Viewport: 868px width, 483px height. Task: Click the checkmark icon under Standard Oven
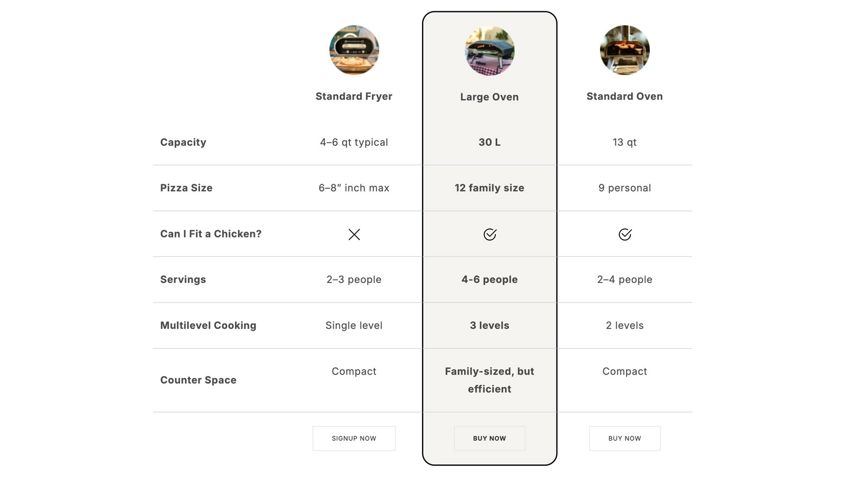tap(624, 234)
